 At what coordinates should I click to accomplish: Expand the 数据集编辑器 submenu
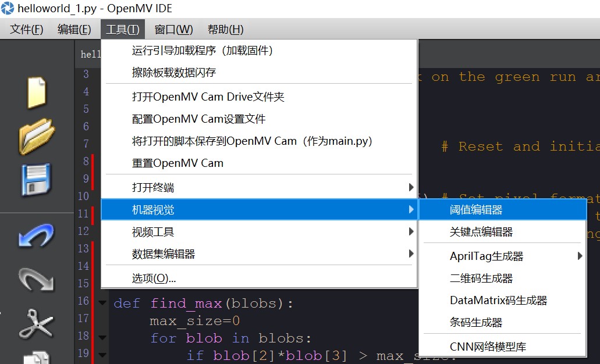pos(260,254)
